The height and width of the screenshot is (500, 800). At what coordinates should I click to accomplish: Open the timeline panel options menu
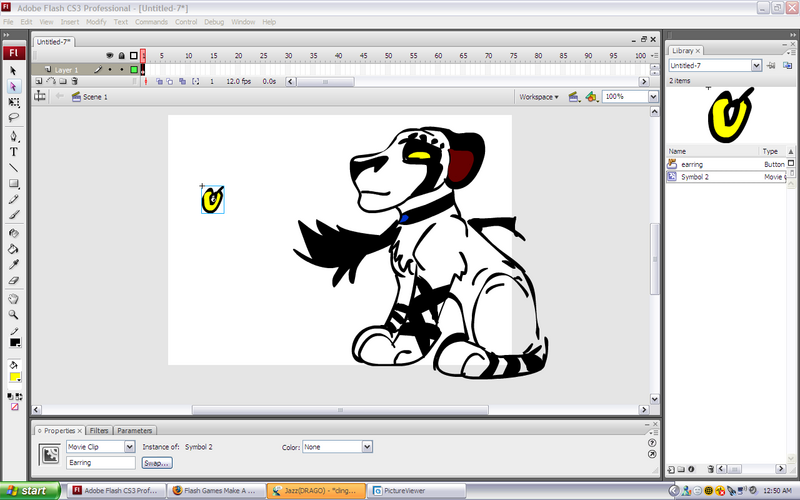pos(655,55)
